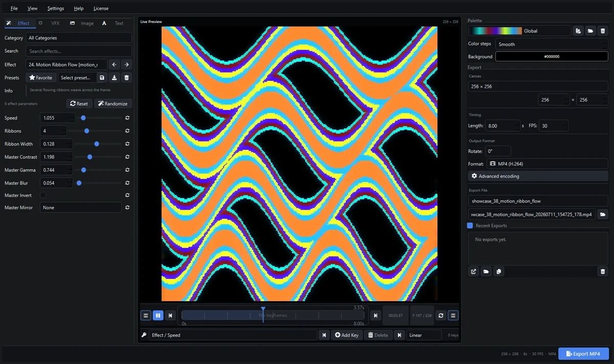
Task: Switch to the VFX tab
Action: 50,23
